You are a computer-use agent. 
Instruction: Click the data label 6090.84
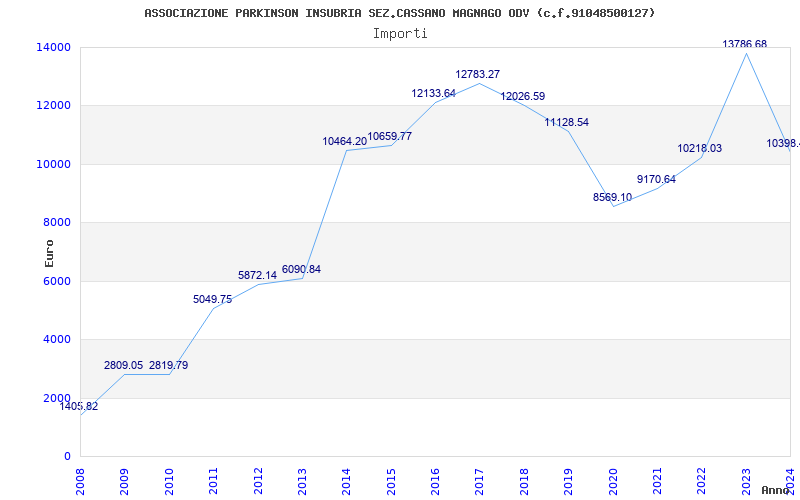pos(301,269)
